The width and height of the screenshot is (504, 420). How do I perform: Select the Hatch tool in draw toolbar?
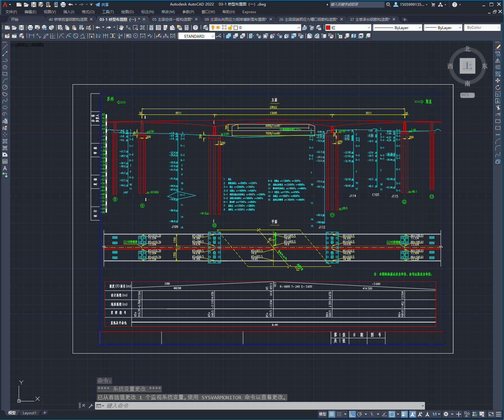(5, 141)
